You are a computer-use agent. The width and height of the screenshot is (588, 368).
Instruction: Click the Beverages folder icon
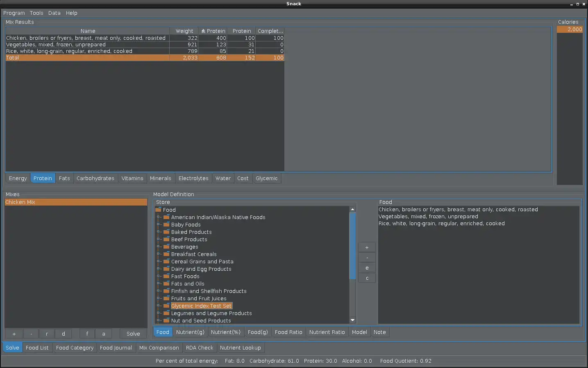[166, 247]
